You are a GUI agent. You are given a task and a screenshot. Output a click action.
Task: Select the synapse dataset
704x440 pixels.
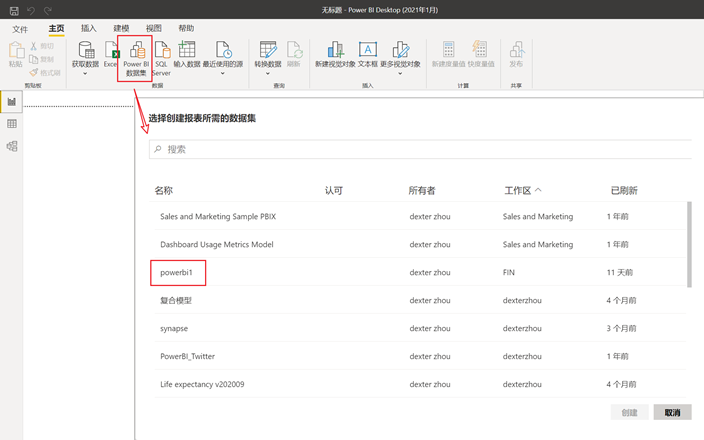[174, 329]
